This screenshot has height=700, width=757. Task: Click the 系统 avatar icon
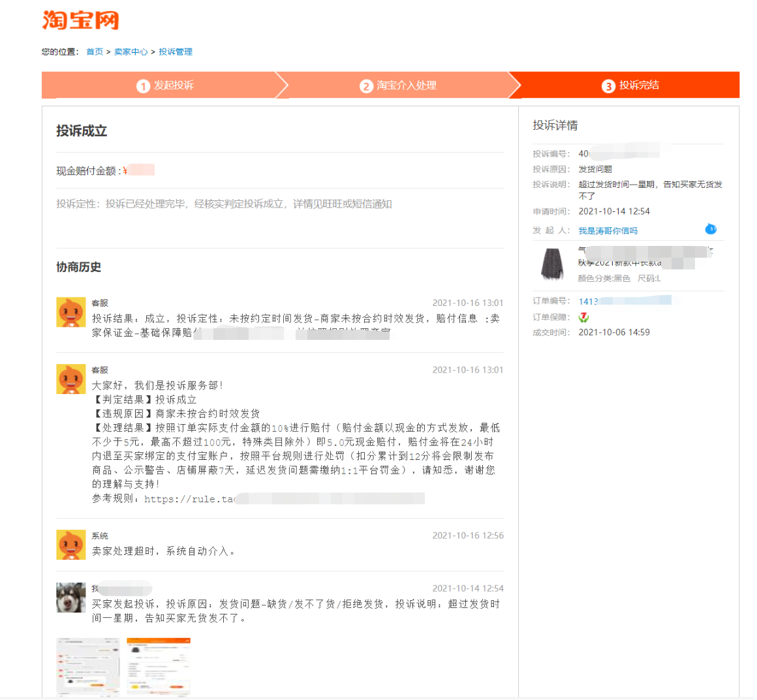(71, 545)
